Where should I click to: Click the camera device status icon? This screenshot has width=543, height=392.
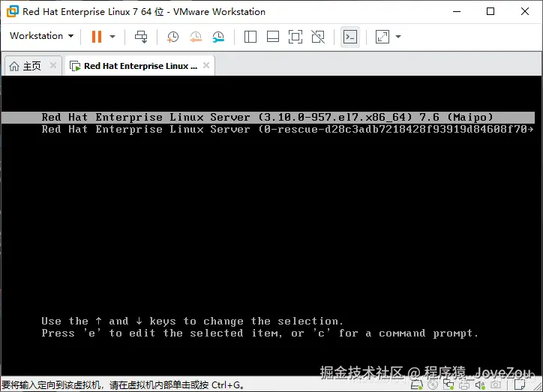click(x=496, y=384)
